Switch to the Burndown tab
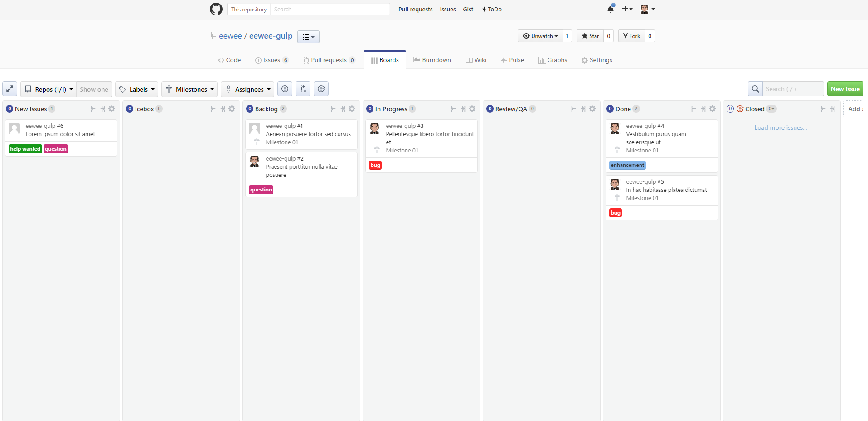Image resolution: width=868 pixels, height=421 pixels. [x=432, y=59]
